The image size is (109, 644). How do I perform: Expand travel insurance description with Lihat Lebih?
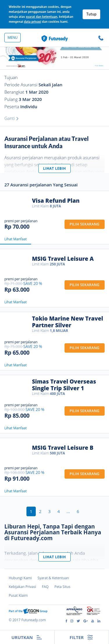pos(54,169)
